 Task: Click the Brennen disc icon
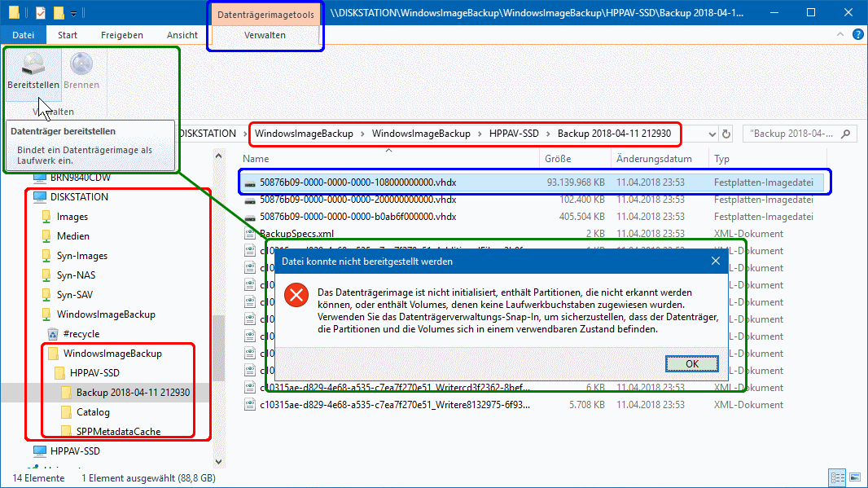81,65
